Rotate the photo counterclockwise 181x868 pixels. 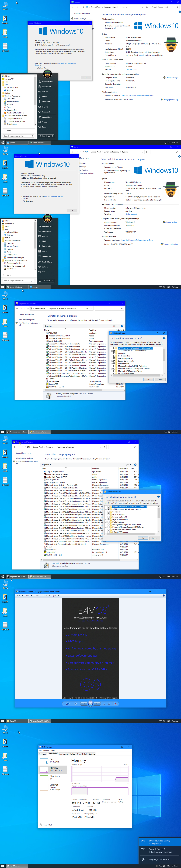click(x=104, y=704)
